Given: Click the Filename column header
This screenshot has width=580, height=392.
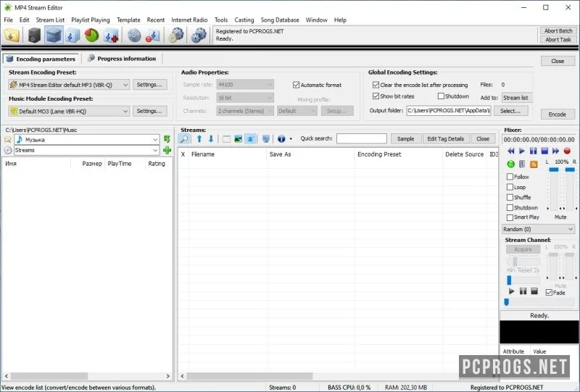Looking at the screenshot, I should click(227, 154).
